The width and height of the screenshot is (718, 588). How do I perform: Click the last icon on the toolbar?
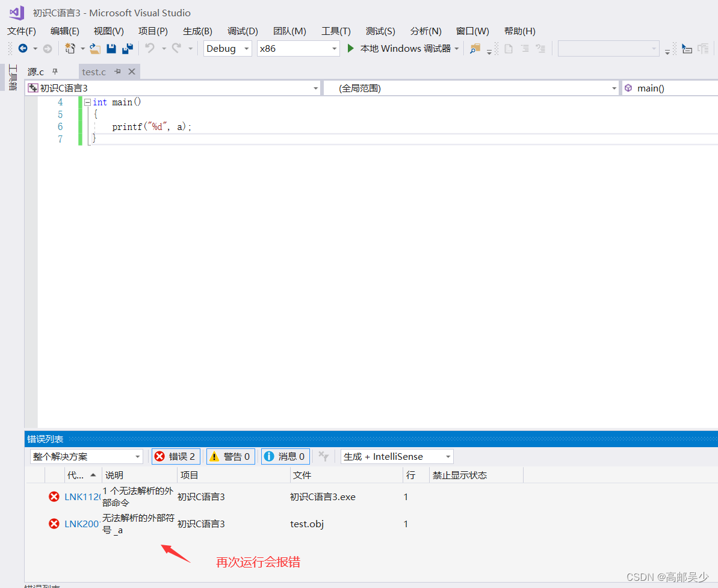(x=703, y=48)
